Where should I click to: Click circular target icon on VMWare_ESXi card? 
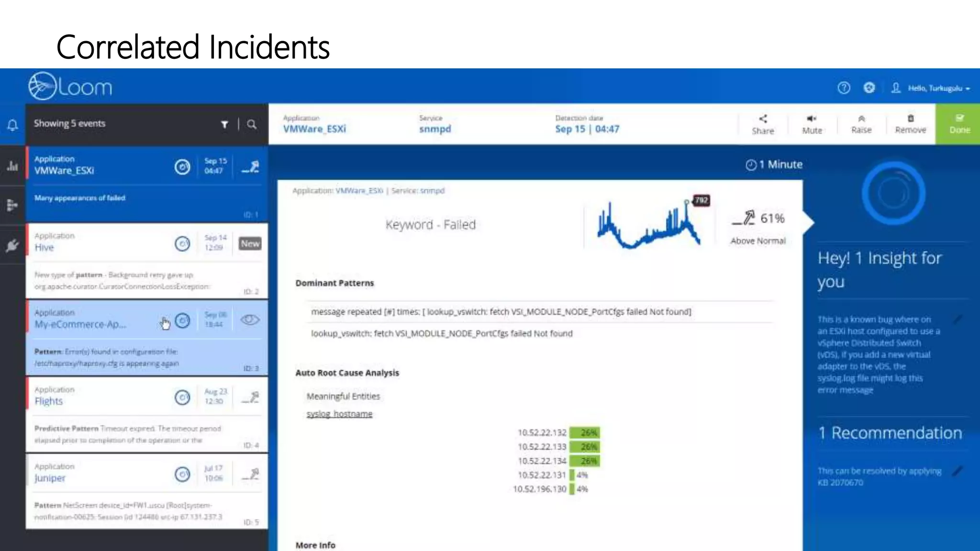[182, 167]
